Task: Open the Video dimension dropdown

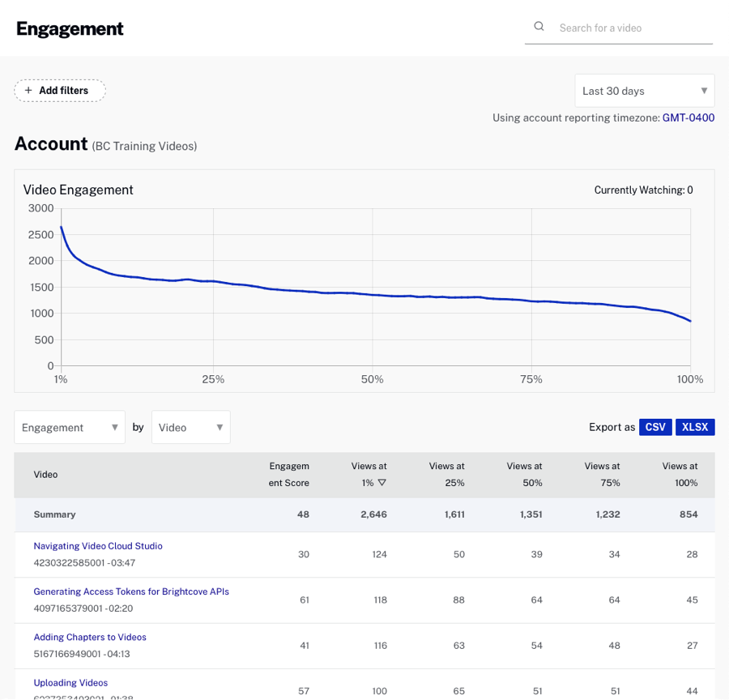Action: pos(190,427)
